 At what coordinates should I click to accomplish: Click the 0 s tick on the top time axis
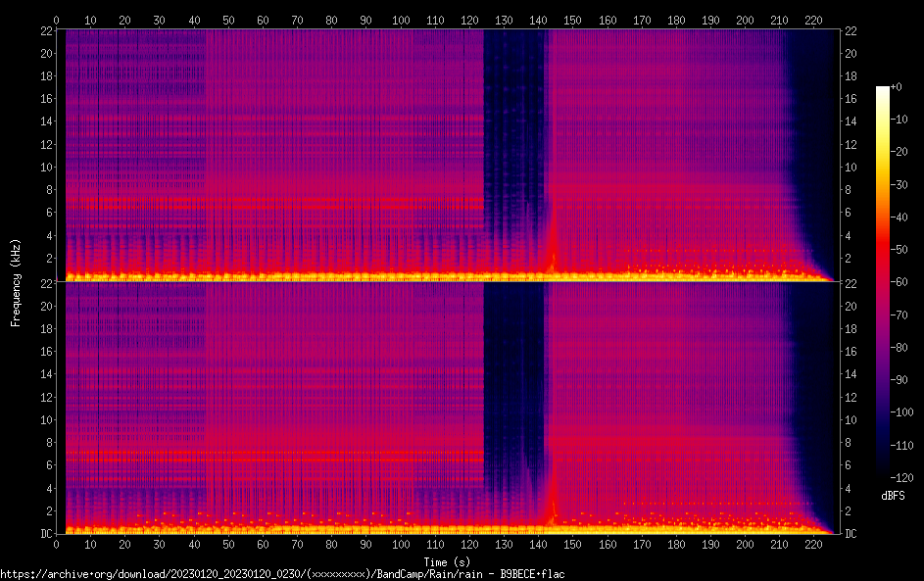[x=57, y=20]
